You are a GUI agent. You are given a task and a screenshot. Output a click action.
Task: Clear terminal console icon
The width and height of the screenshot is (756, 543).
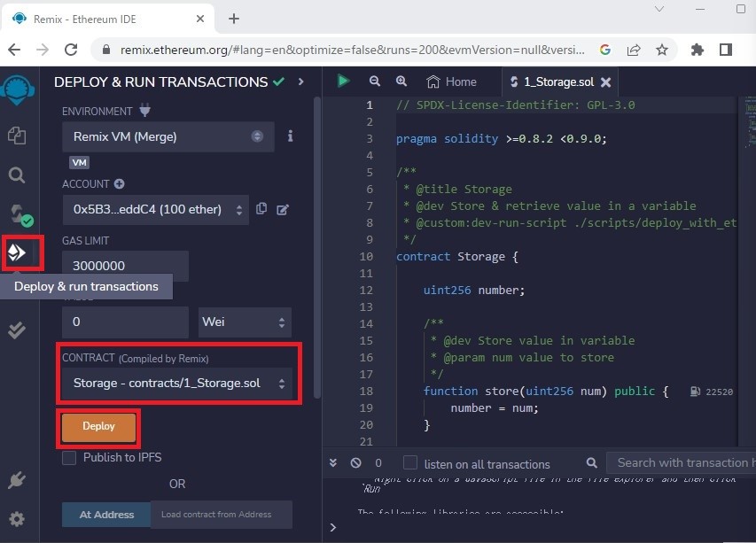[355, 463]
